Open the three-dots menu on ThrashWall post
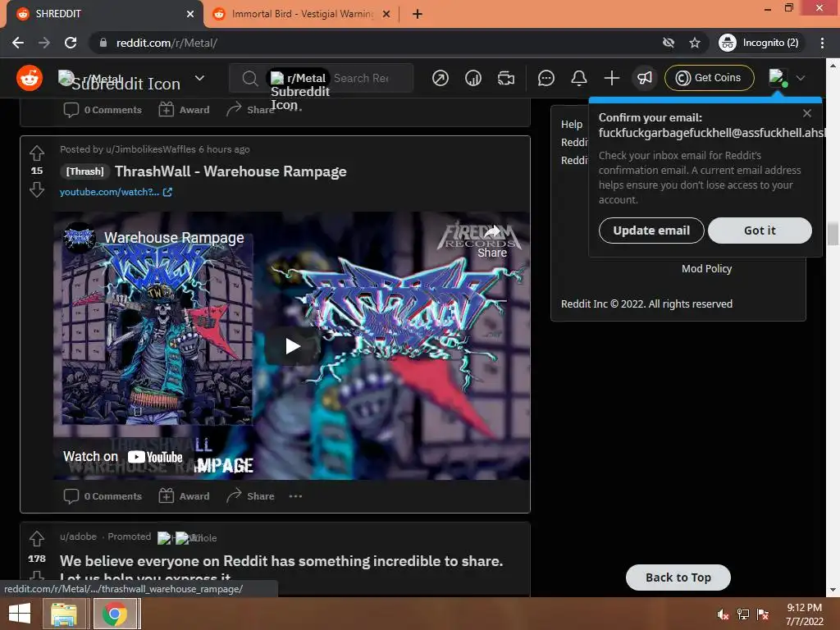Image resolution: width=840 pixels, height=630 pixels. tap(295, 496)
